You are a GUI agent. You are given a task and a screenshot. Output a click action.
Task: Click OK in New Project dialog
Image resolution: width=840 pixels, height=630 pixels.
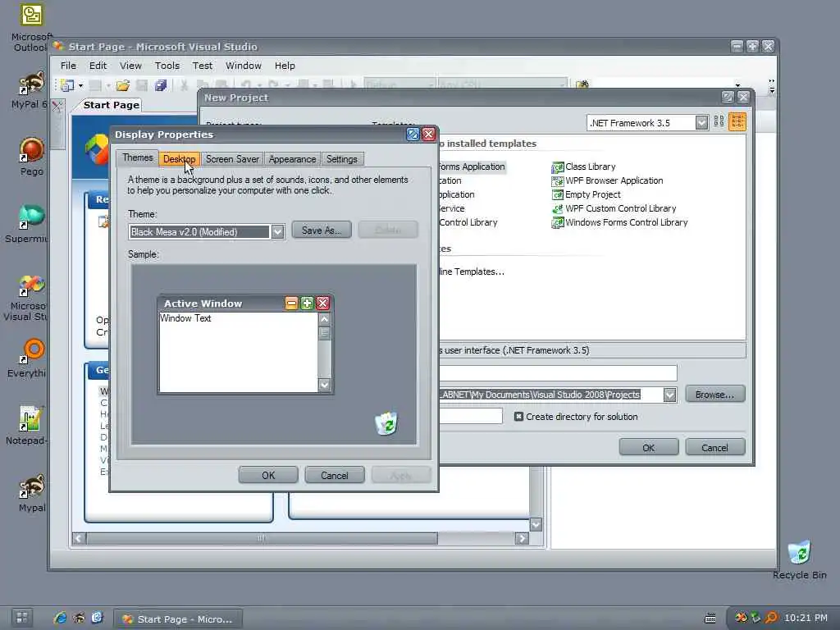point(649,447)
